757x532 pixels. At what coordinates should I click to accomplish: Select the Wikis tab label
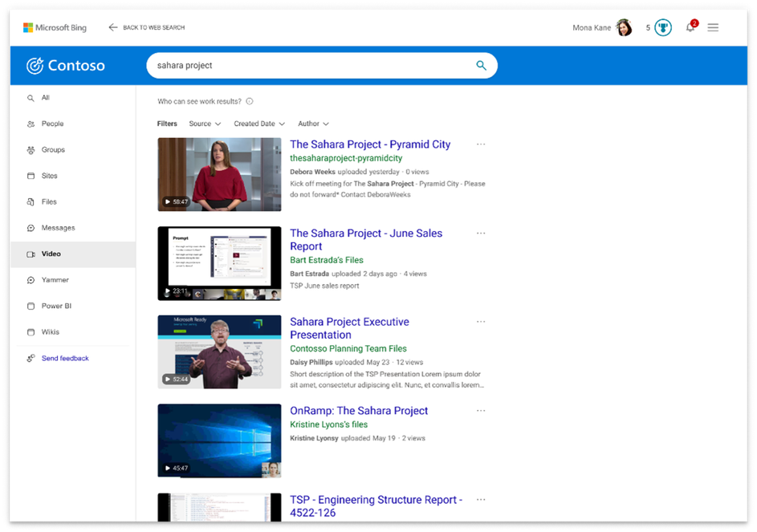pos(51,332)
